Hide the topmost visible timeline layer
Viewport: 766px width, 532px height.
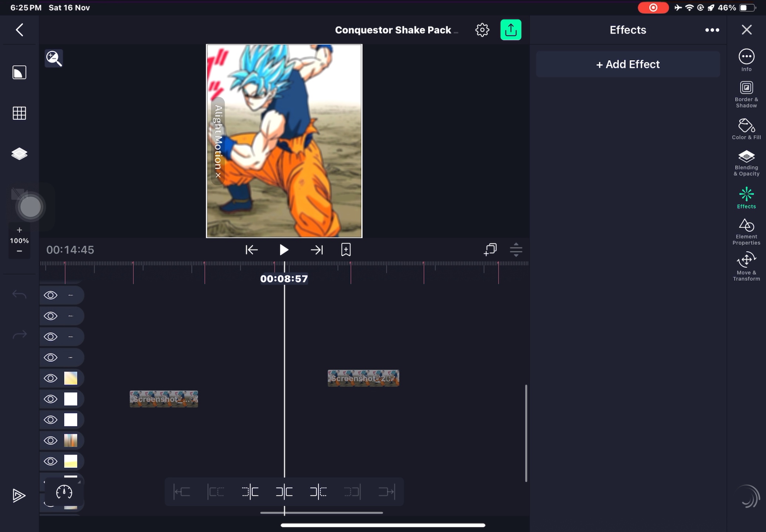click(x=51, y=295)
